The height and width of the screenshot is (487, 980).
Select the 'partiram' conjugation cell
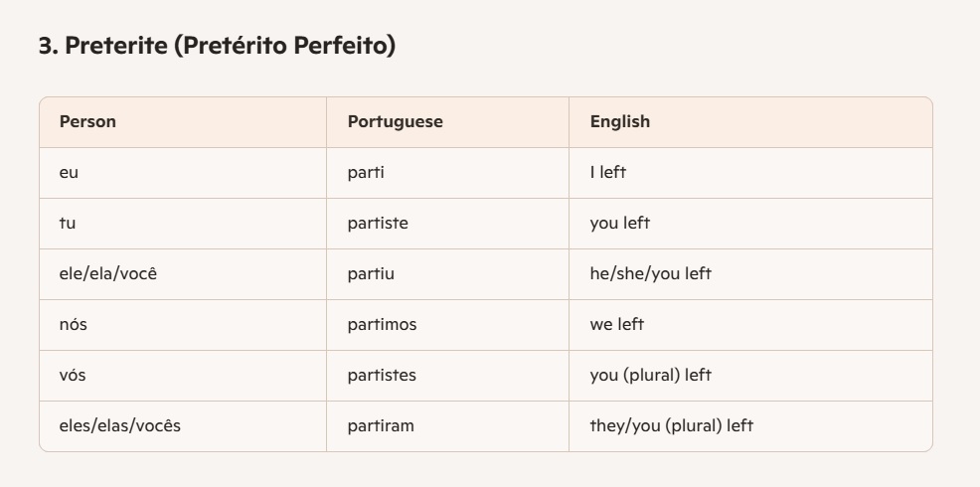click(381, 425)
